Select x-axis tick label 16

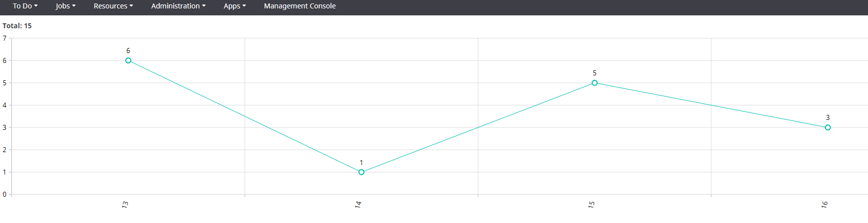pyautogui.click(x=824, y=204)
